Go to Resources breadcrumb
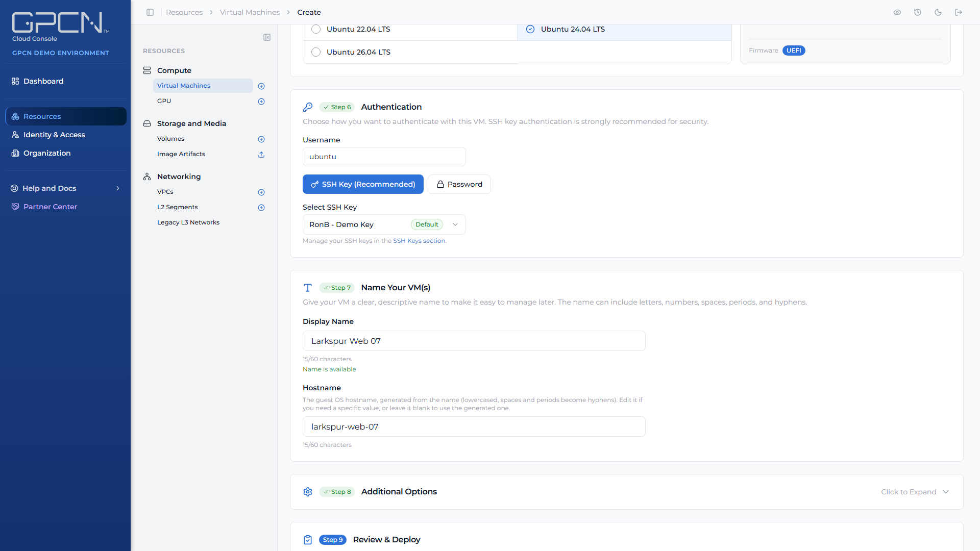Image resolution: width=980 pixels, height=551 pixels. coord(184,12)
